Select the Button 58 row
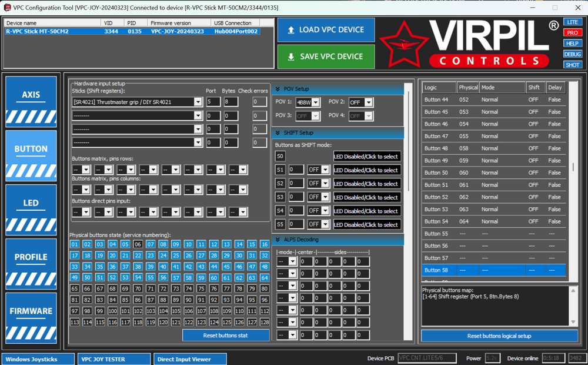The image size is (588, 365). pos(493,270)
